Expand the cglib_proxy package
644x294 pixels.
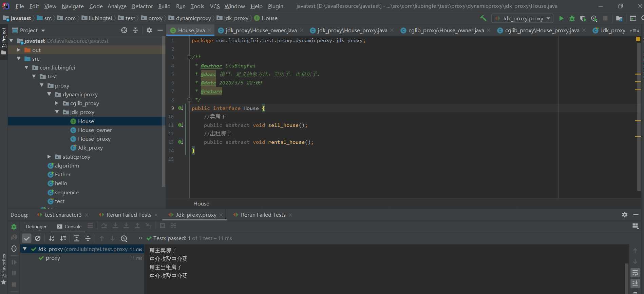pyautogui.click(x=57, y=103)
